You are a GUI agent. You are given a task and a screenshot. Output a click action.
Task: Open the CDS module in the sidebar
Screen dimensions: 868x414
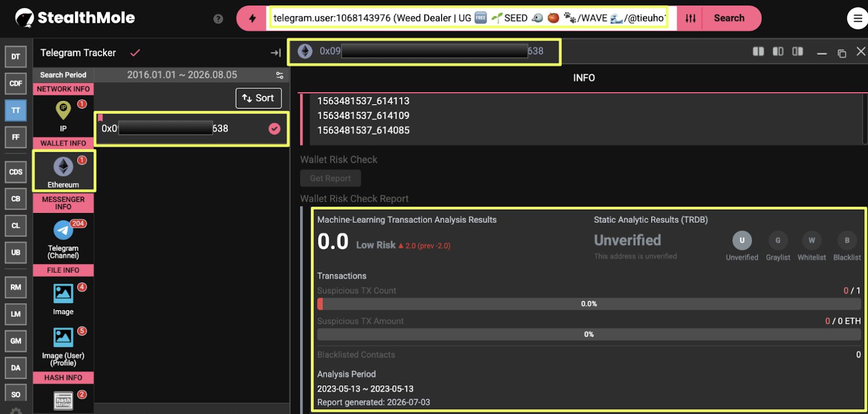coord(16,172)
